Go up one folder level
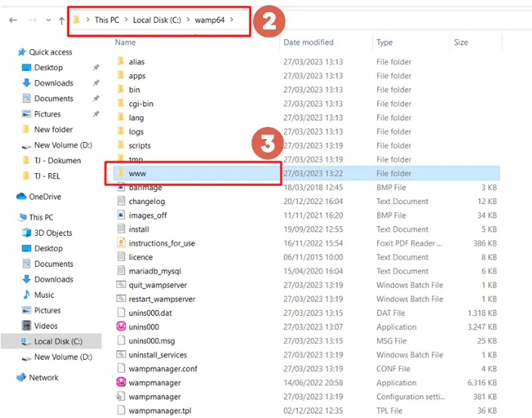This screenshot has height=418, width=532. click(61, 20)
